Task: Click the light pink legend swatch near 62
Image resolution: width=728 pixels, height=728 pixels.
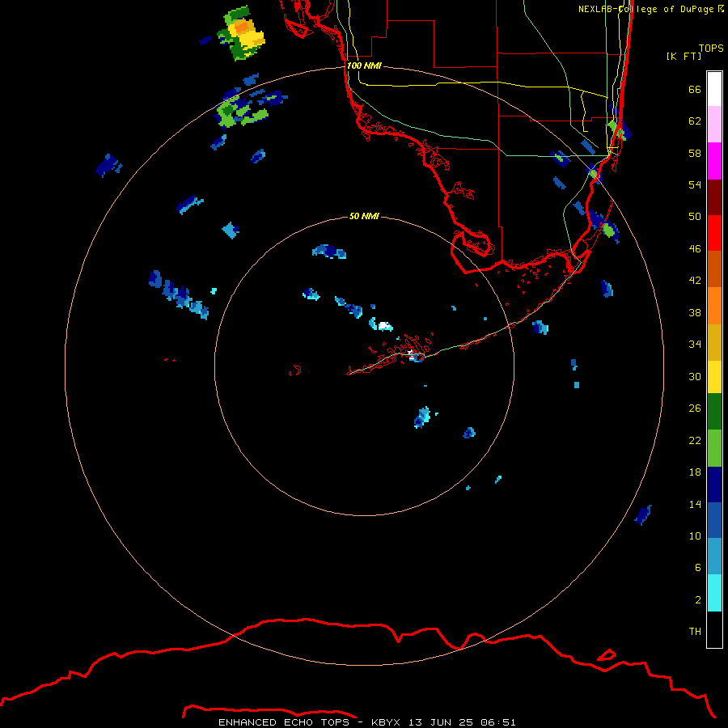Action: click(714, 125)
